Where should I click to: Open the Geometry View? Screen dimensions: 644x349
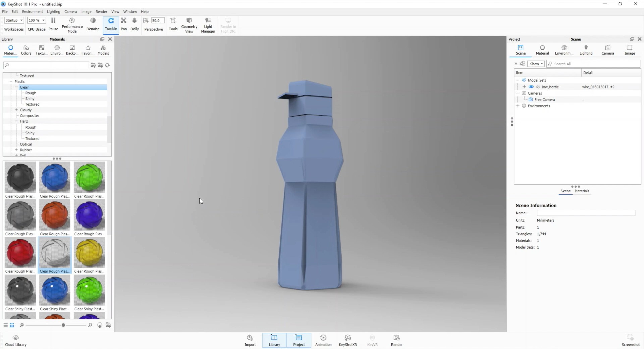click(x=189, y=23)
